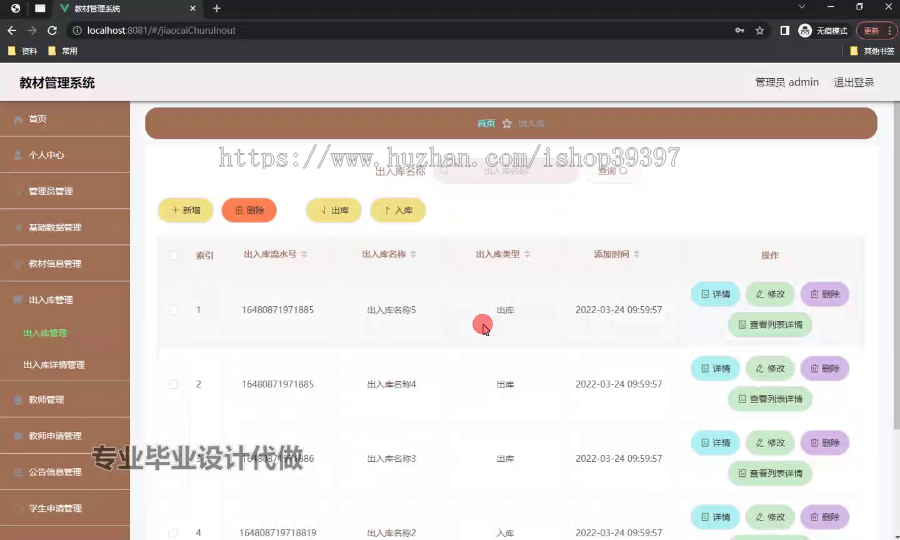This screenshot has width=900, height=540.
Task: Check the row 1 checkbox
Action: pos(173,310)
